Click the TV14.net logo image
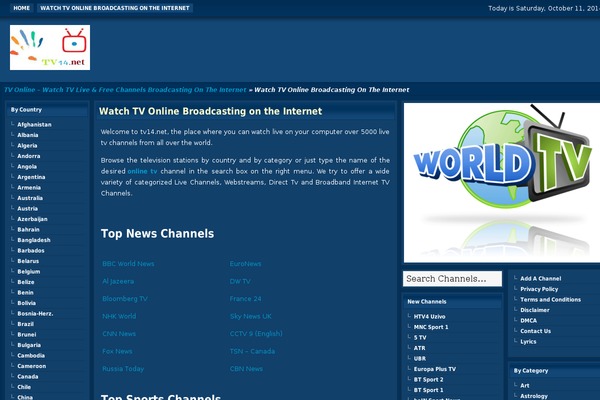Image resolution: width=600 pixels, height=400 pixels. pyautogui.click(x=50, y=47)
